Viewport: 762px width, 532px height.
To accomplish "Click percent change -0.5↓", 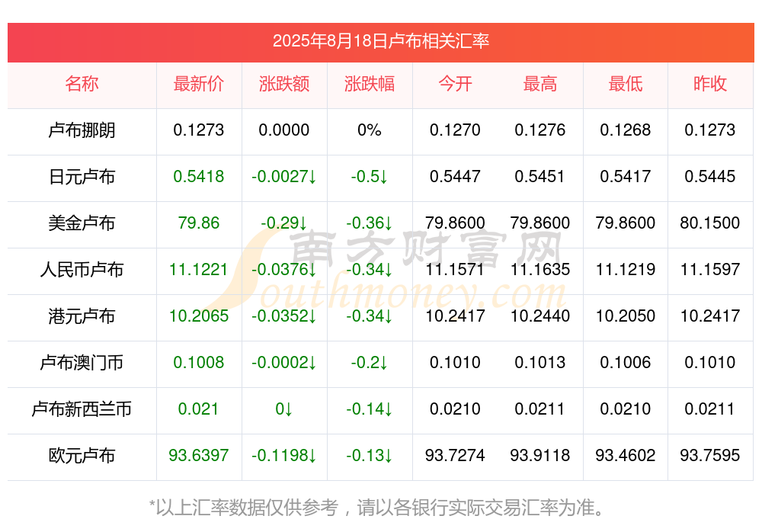I will click(x=370, y=177).
